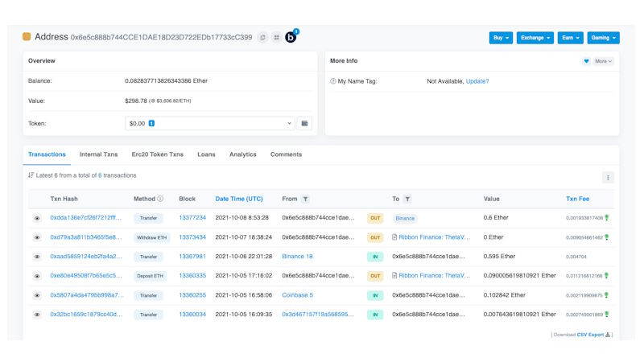This screenshot has height=362, width=644.
Task: Click eye icon for Binance 18 transaction
Action: [x=37, y=257]
